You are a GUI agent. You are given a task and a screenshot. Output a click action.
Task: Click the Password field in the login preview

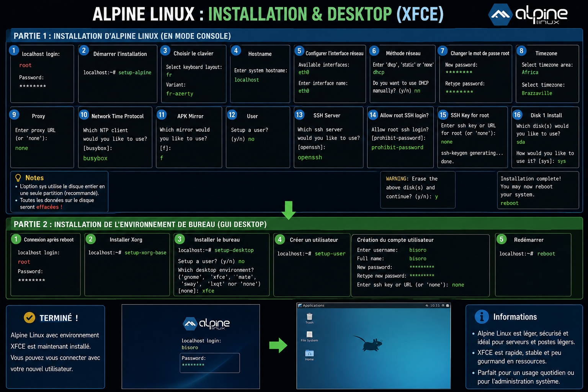(x=210, y=363)
